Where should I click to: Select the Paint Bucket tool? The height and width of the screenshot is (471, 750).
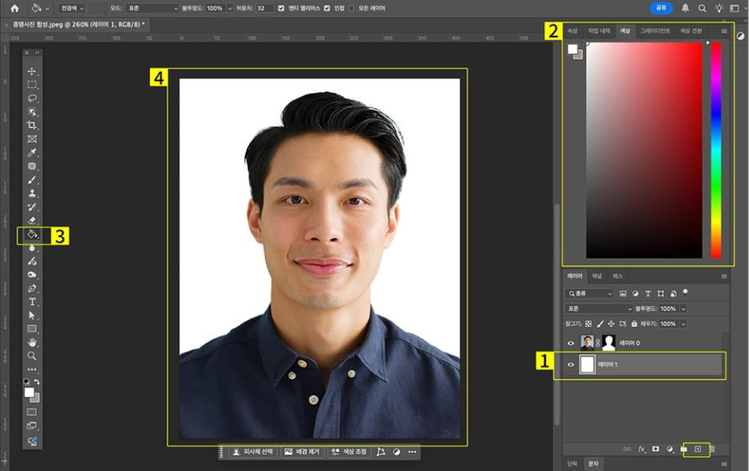(32, 234)
